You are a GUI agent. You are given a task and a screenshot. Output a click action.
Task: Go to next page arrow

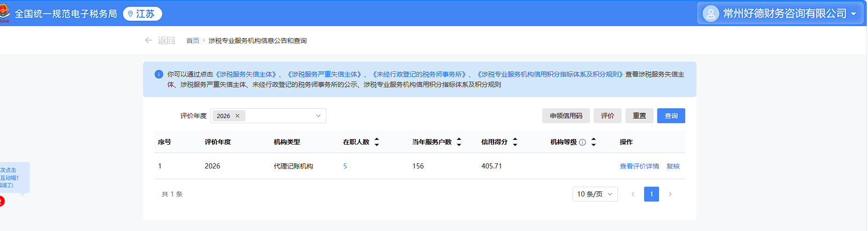pyautogui.click(x=670, y=194)
